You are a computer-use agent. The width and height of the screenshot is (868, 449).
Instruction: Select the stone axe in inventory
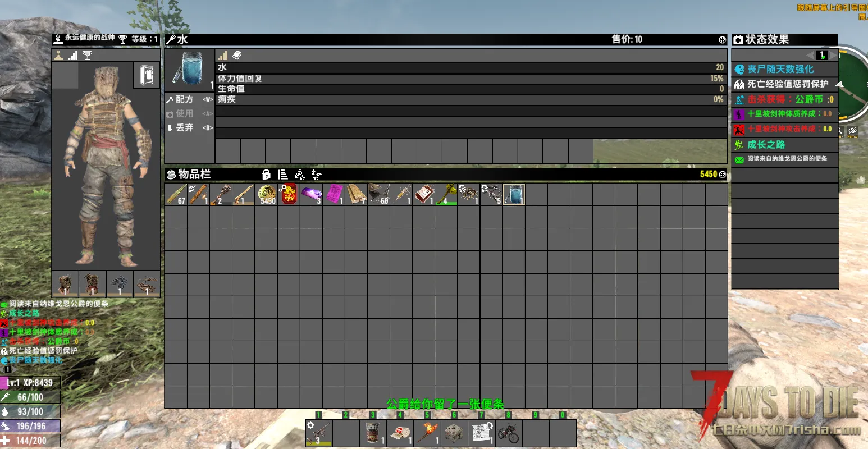click(x=446, y=195)
